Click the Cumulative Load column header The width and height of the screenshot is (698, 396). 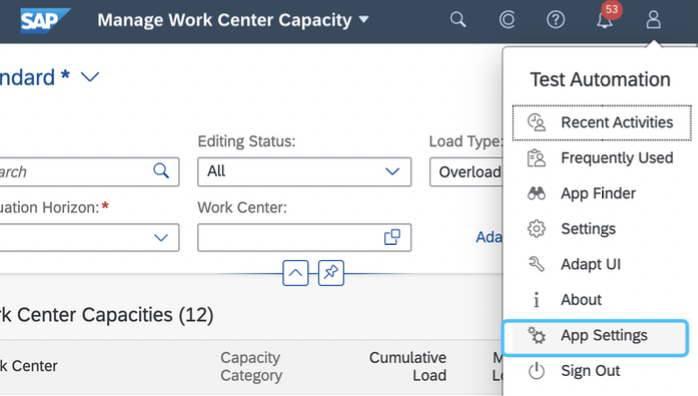pos(407,366)
